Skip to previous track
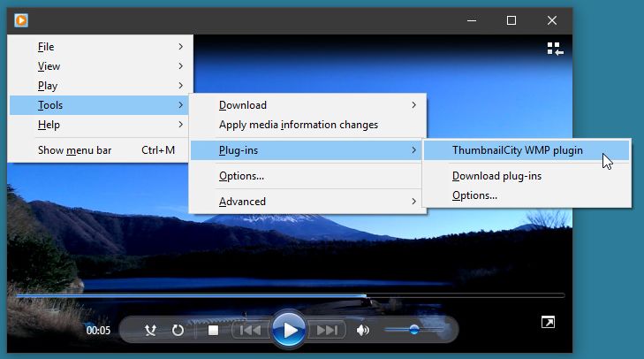644x359 pixels. point(250,330)
